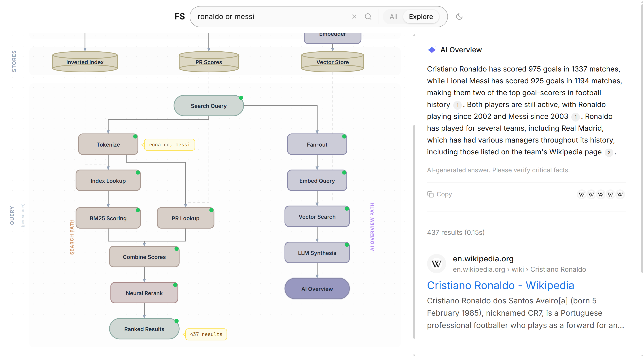
Task: Click the Copy icon under AI Overview
Action: tap(430, 194)
